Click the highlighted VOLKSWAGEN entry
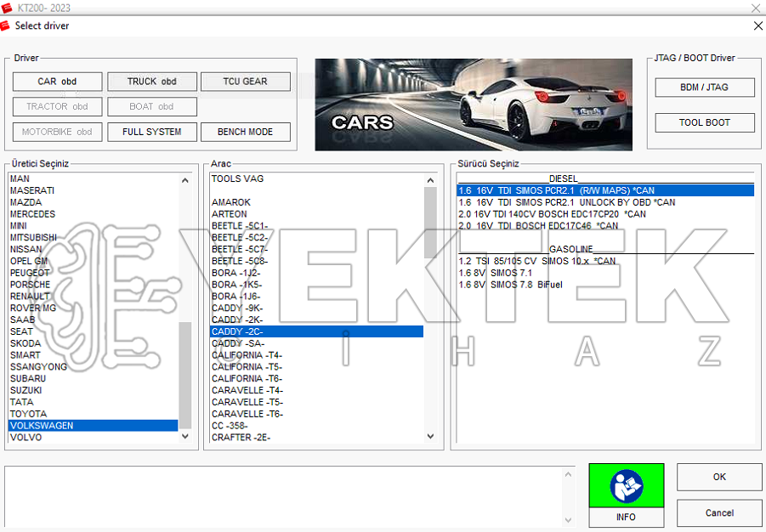The height and width of the screenshot is (532, 766). (93, 426)
